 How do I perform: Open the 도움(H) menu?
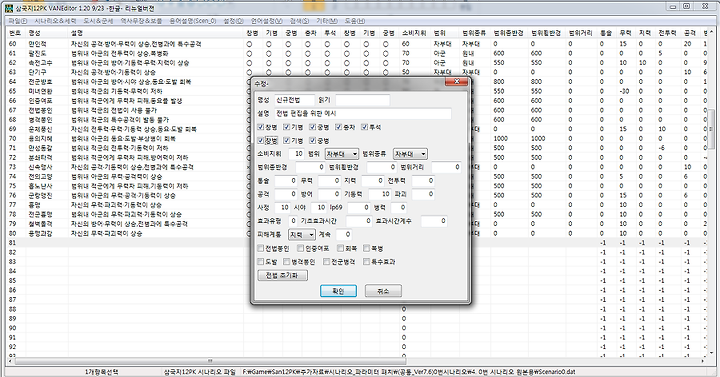coord(354,21)
